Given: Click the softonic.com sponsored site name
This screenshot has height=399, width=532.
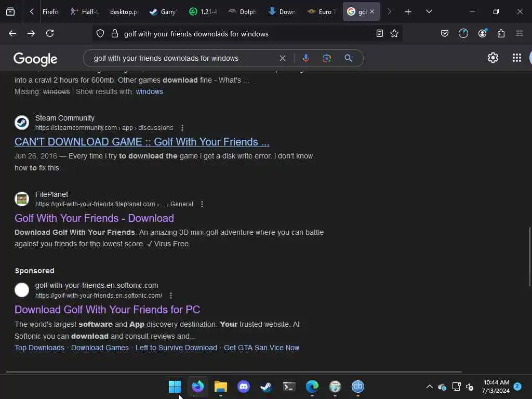Looking at the screenshot, I should 96,286.
